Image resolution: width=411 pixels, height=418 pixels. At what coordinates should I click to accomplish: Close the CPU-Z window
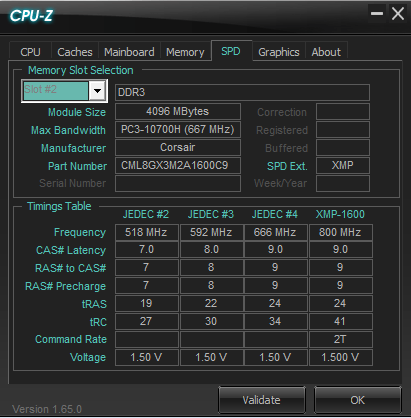[398, 14]
